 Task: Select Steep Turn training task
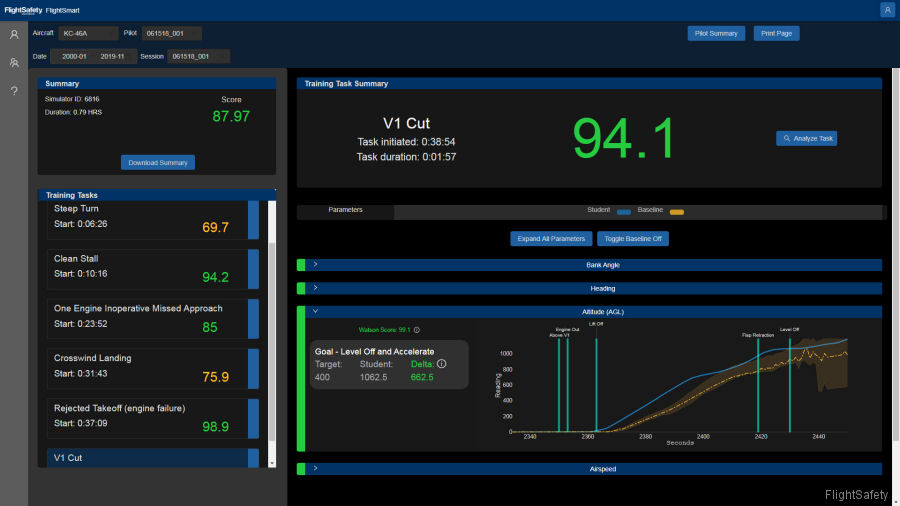153,219
